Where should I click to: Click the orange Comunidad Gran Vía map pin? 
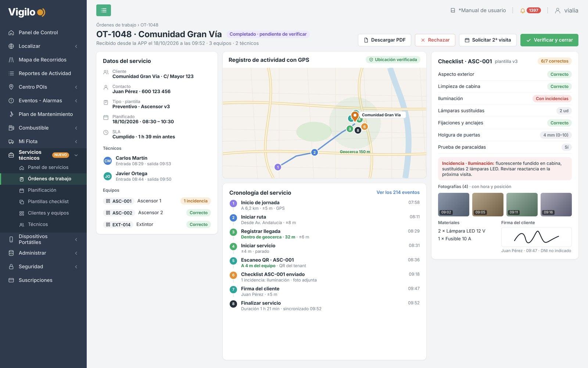click(x=355, y=117)
